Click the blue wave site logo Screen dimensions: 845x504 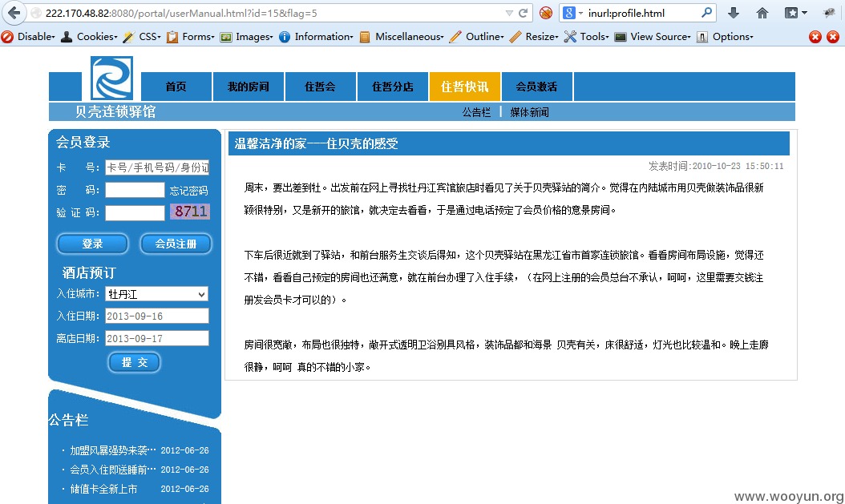111,78
